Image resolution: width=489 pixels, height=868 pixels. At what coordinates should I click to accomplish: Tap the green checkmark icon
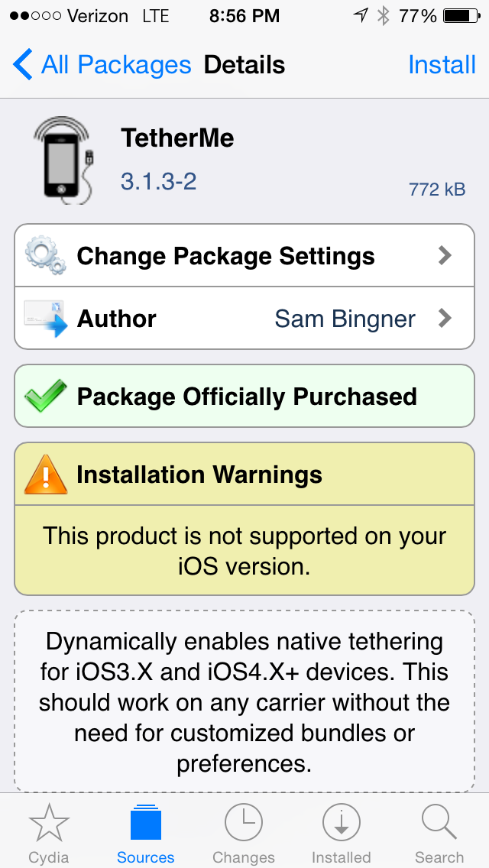(45, 397)
